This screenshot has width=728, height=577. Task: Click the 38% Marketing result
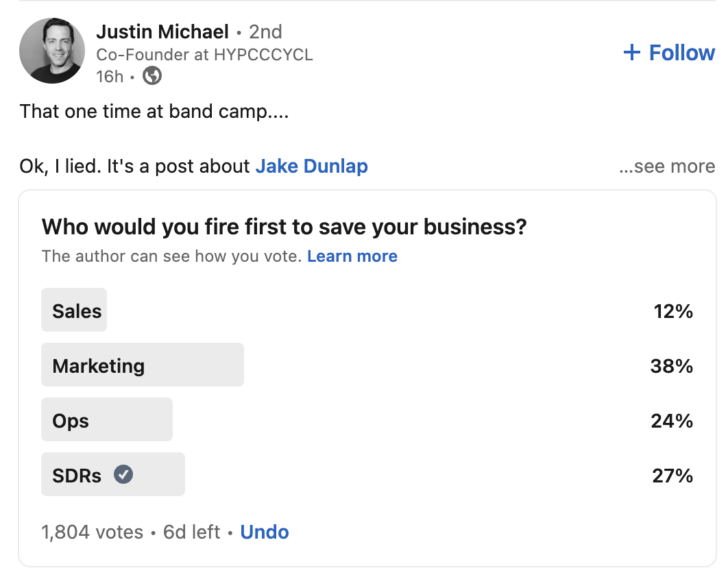(x=671, y=366)
